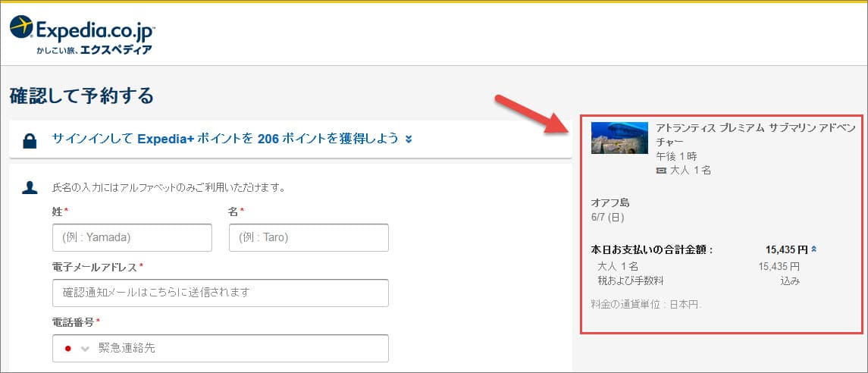Screen dimensions: 868x373
Task: Click the bold 15,435 円 total amount
Action: [787, 249]
